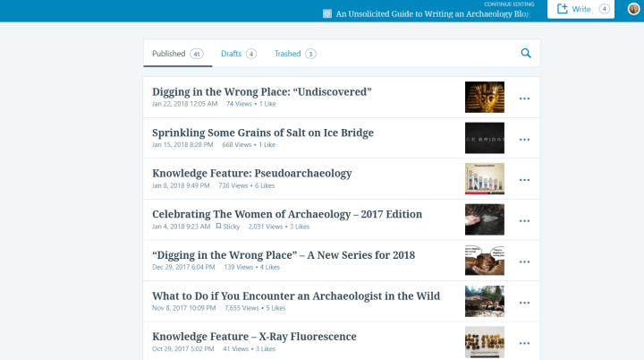The width and height of the screenshot is (644, 360).
Task: Click the Ice Bridge dark thumbnail
Action: pos(485,138)
